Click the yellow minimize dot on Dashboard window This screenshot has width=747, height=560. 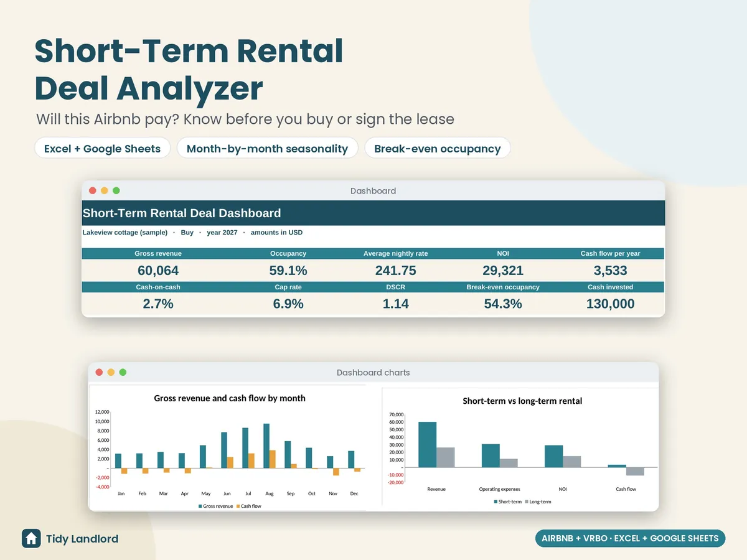point(105,190)
